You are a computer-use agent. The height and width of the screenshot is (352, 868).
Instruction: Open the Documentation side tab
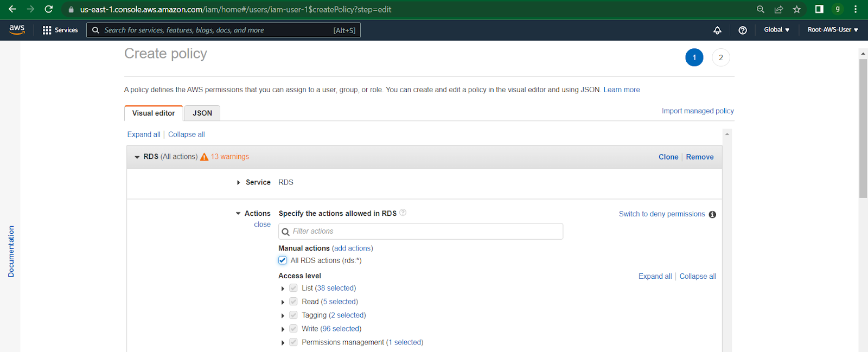[x=11, y=252]
